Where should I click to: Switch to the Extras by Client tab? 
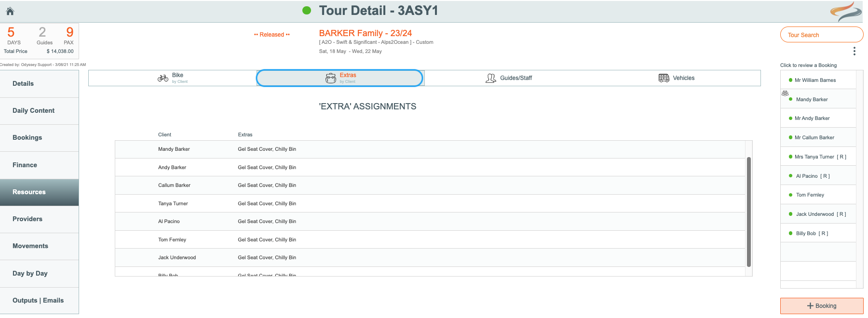(x=339, y=78)
